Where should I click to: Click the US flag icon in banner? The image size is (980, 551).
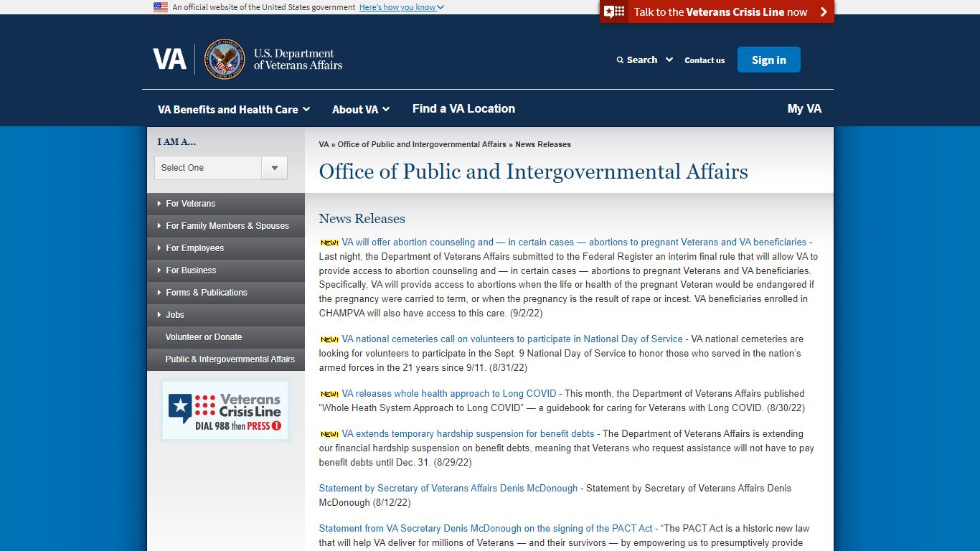coord(161,7)
